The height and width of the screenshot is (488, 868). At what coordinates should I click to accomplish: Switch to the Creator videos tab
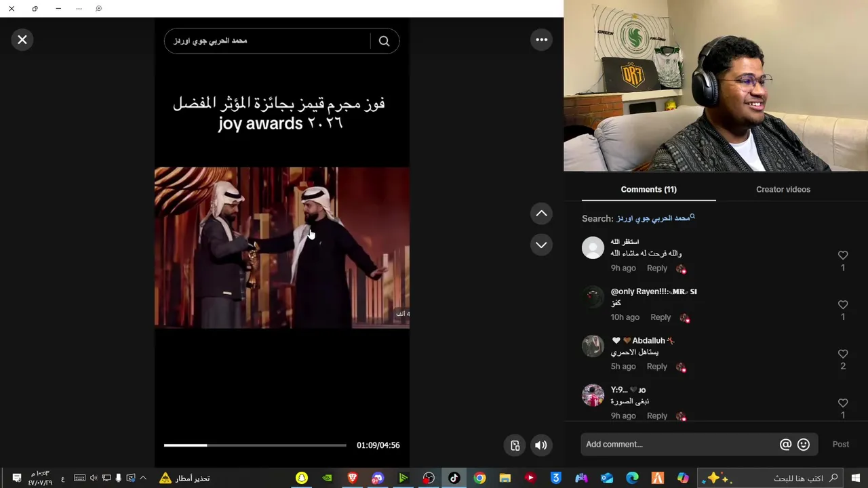(x=783, y=189)
